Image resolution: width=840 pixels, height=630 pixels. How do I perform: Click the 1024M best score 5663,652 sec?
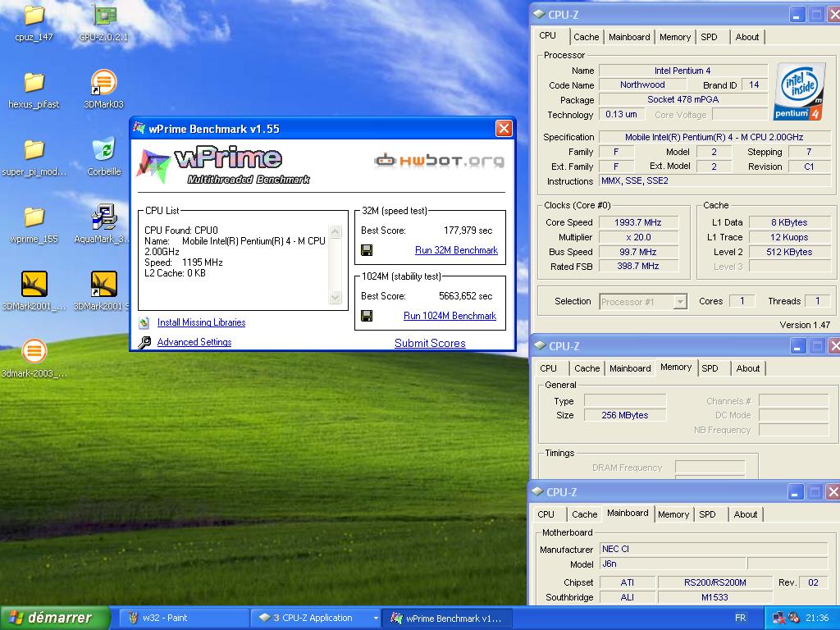point(465,296)
